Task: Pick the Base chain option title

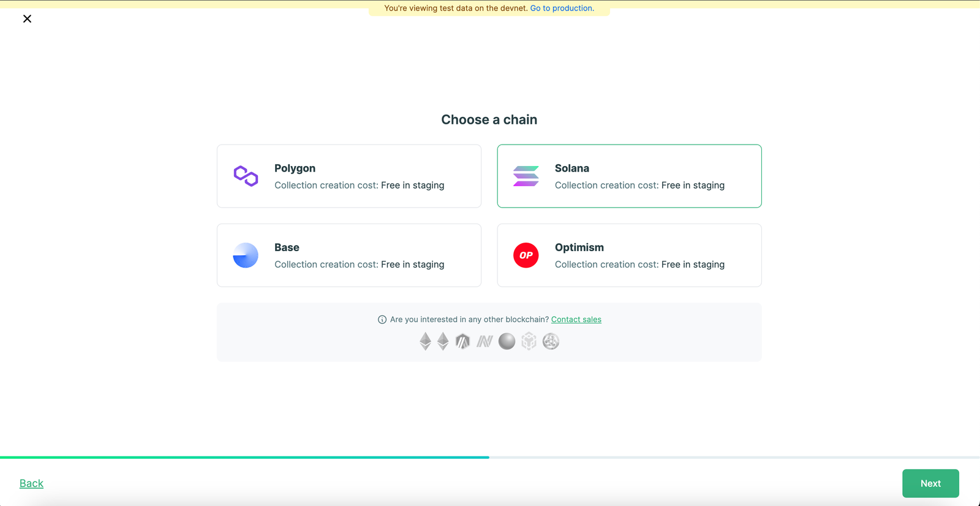Action: tap(287, 247)
